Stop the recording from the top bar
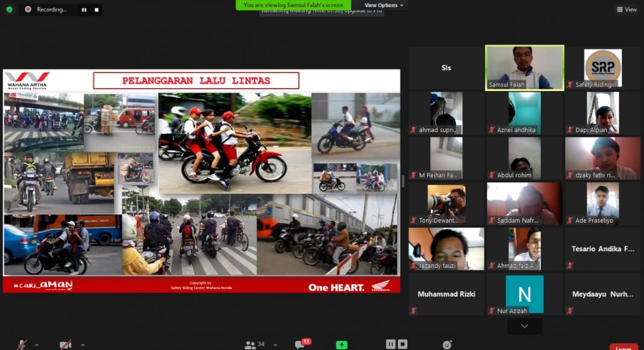The image size is (644, 350). (96, 10)
